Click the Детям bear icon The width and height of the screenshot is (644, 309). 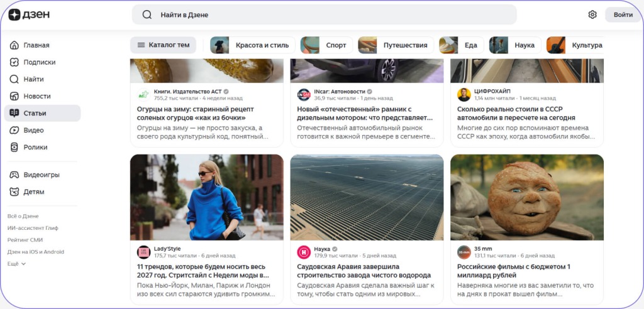click(14, 192)
